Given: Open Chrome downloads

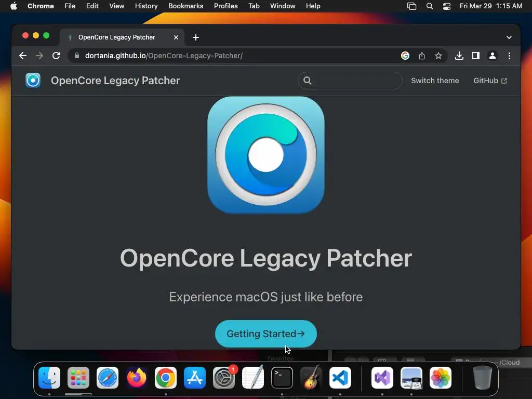Looking at the screenshot, I should 459,56.
